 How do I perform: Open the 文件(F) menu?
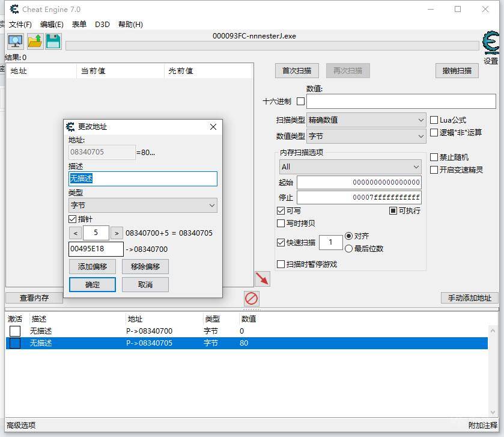click(x=20, y=25)
